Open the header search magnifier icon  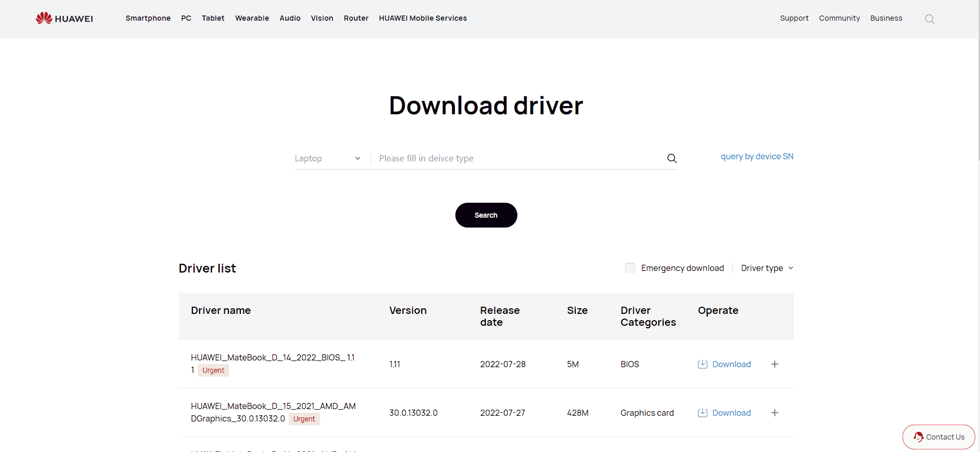pos(929,19)
